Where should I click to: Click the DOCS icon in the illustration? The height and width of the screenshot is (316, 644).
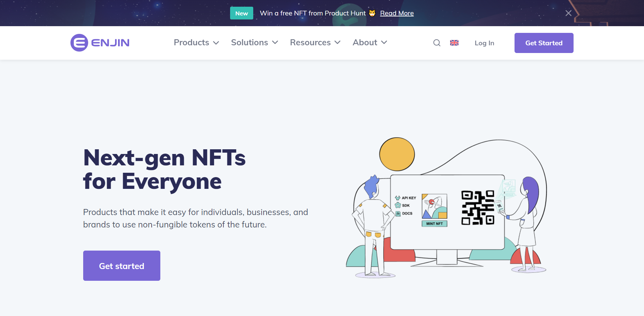pos(398,214)
